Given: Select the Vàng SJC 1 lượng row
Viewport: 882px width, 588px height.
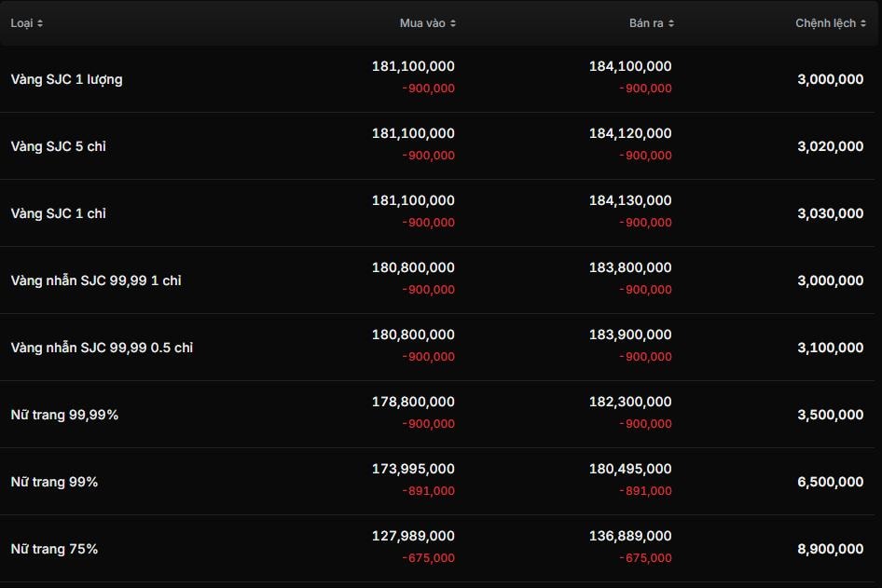Looking at the screenshot, I should click(x=66, y=79).
